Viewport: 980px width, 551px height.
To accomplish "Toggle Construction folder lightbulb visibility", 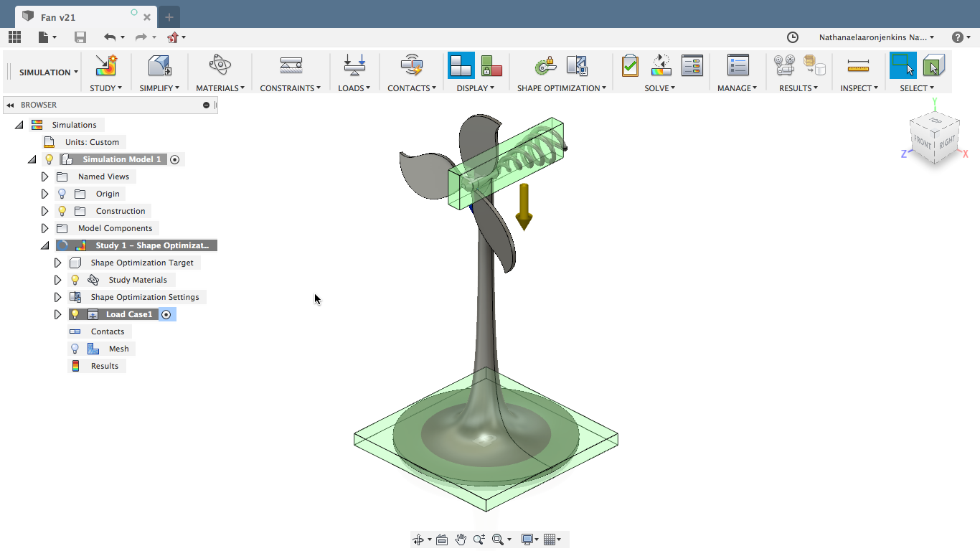I will click(62, 211).
